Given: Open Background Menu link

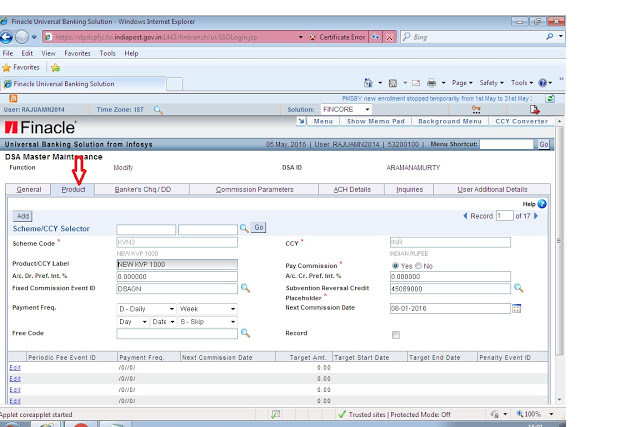Looking at the screenshot, I should 450,121.
